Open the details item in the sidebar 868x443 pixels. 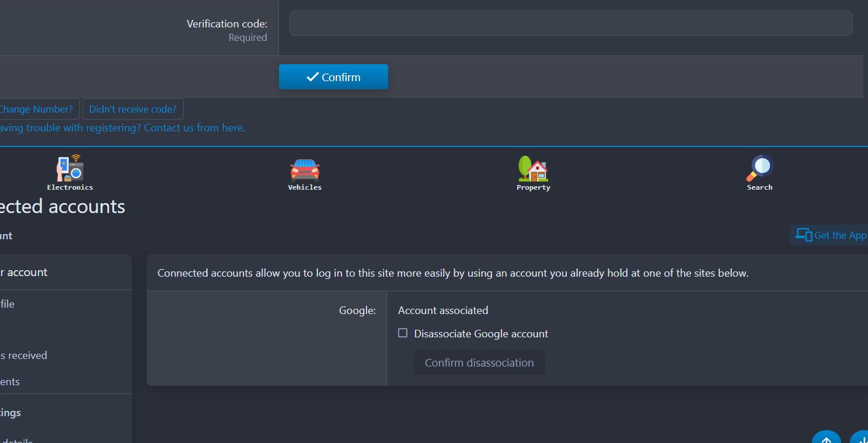(16, 439)
